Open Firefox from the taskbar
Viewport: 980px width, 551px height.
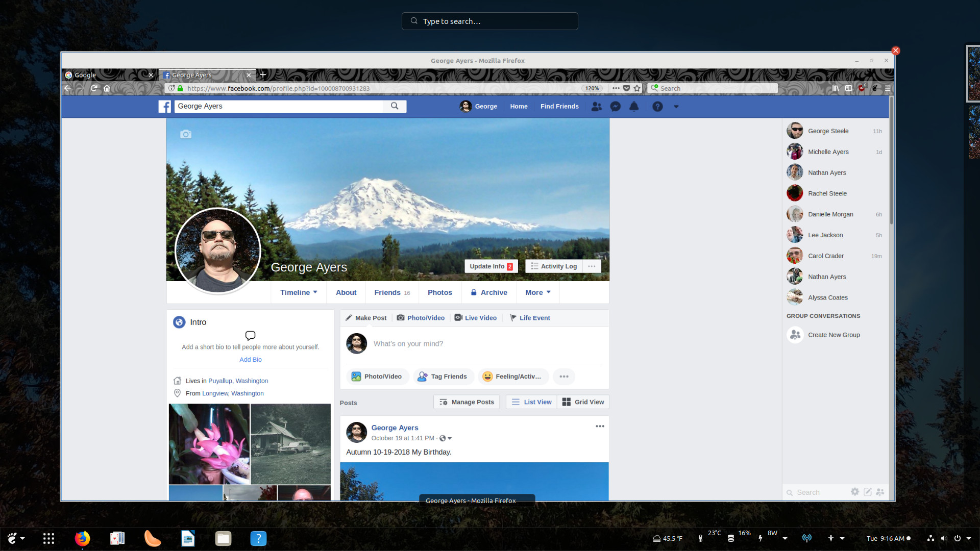(82, 538)
